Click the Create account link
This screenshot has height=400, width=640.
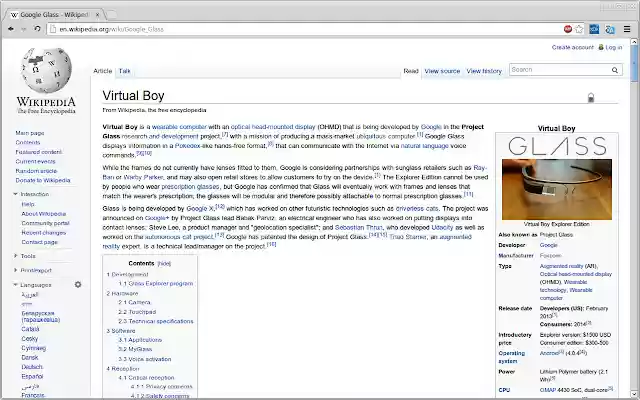coord(573,47)
